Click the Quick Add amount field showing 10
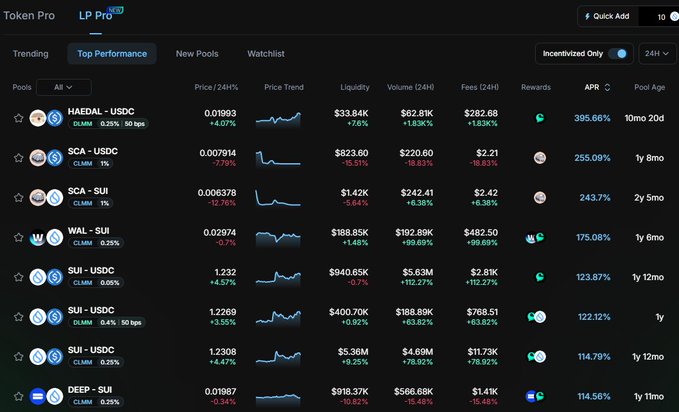The image size is (679, 412). click(658, 17)
